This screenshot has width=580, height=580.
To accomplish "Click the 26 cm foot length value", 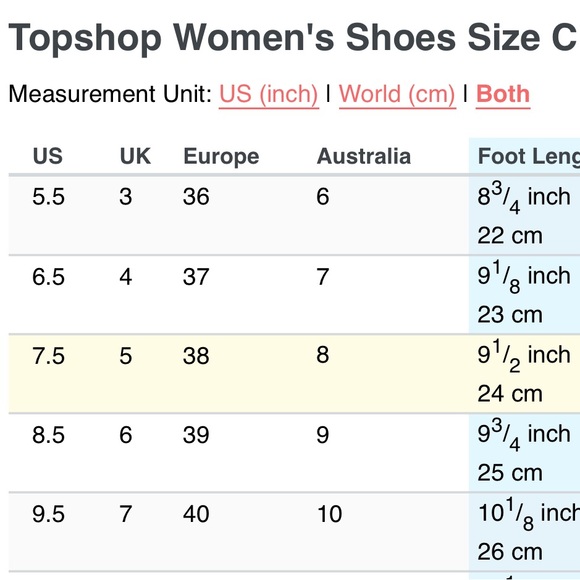I will tap(510, 552).
